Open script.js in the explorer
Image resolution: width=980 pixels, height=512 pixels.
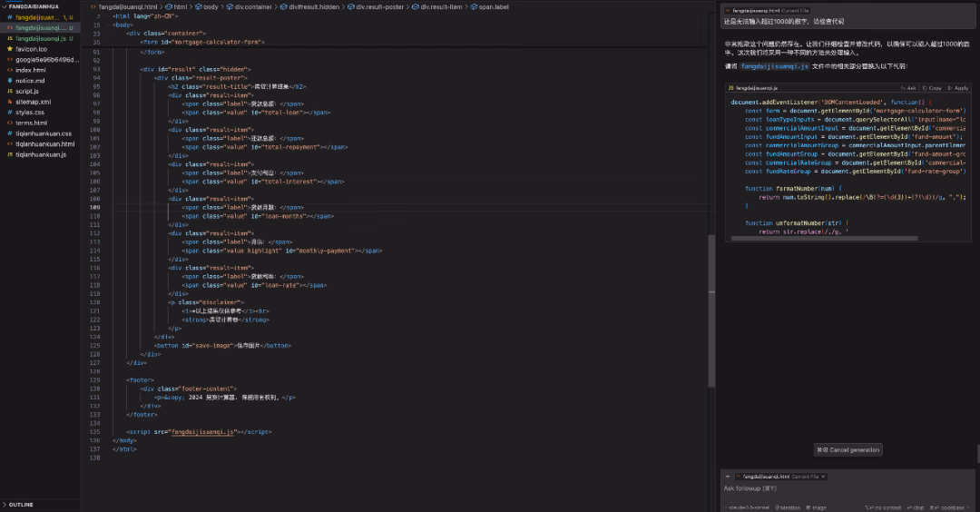(27, 92)
